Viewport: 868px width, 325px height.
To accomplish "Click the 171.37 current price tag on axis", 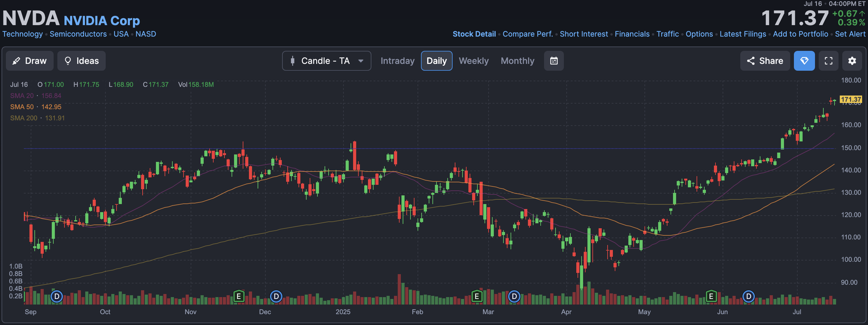I will click(x=850, y=100).
